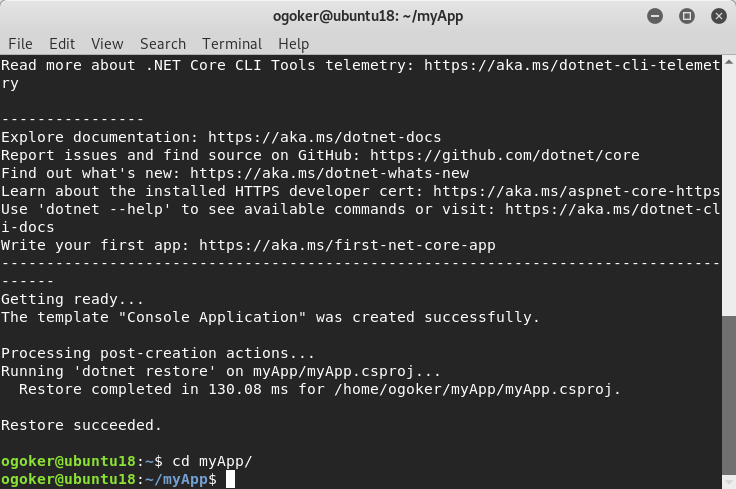Open the Search menu
The width and height of the screenshot is (736, 489).
(x=163, y=44)
